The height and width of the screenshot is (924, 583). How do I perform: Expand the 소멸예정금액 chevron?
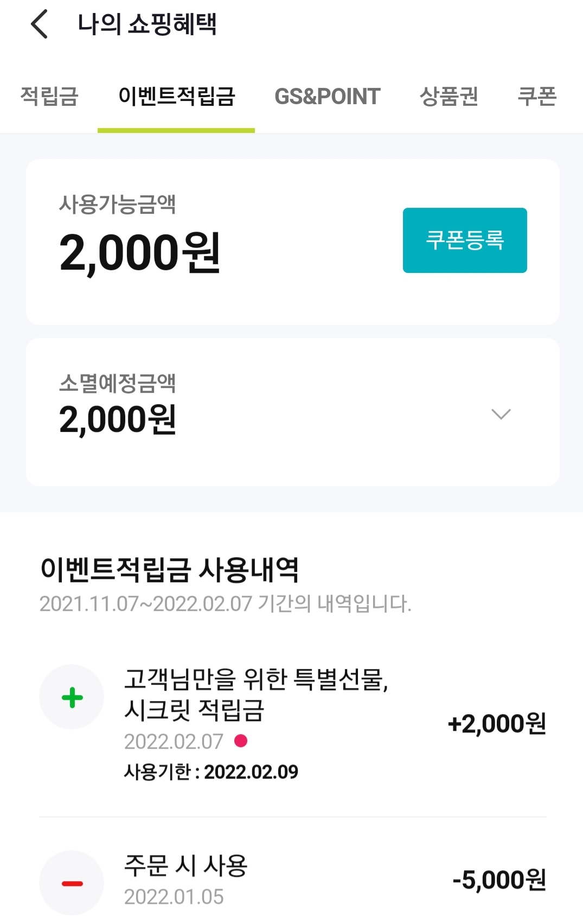[501, 415]
